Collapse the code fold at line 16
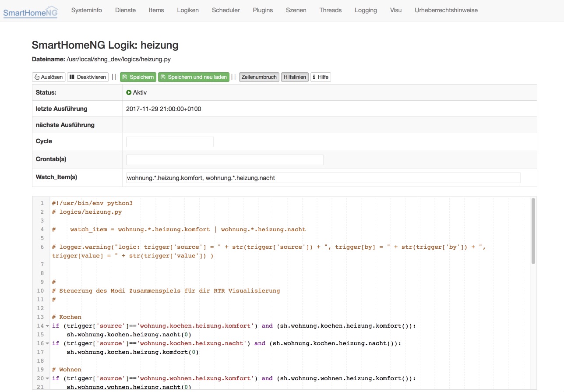The width and height of the screenshot is (564, 392). (x=47, y=343)
